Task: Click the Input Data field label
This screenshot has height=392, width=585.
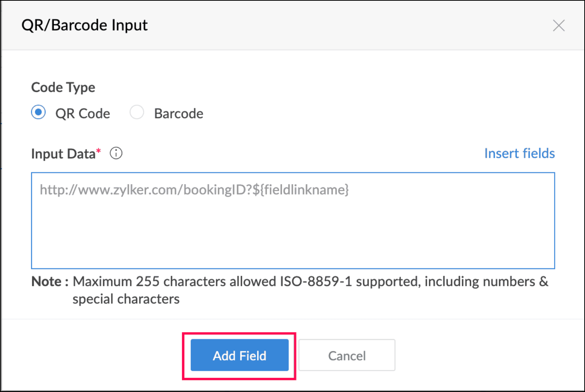Action: pos(63,154)
